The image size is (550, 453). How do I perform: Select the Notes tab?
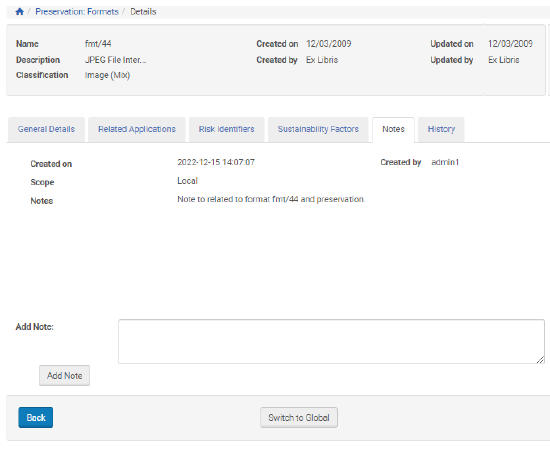point(393,129)
